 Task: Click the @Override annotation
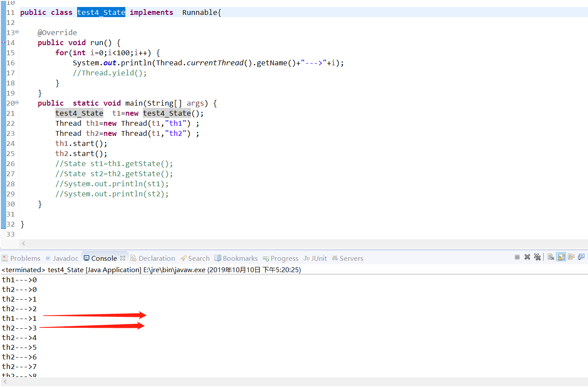[57, 32]
